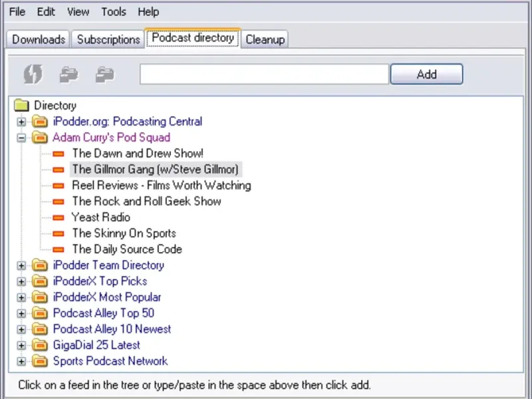The height and width of the screenshot is (399, 532).
Task: Select the Sports Podcast Network label
Action: (110, 360)
